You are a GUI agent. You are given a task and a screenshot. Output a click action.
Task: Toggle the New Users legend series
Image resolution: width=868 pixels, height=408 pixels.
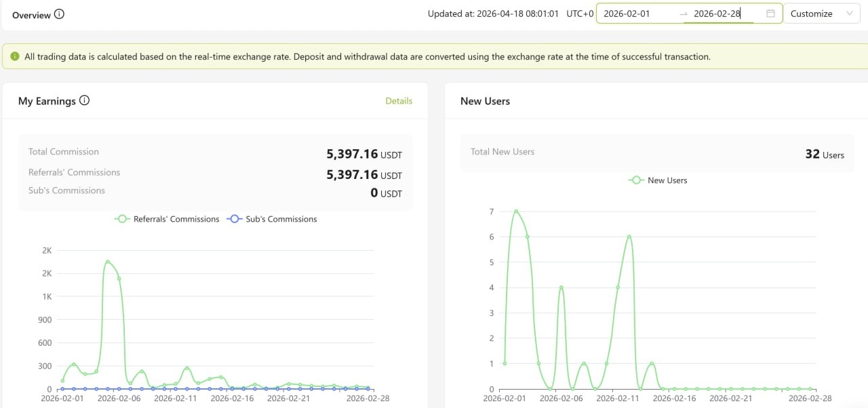pos(658,180)
